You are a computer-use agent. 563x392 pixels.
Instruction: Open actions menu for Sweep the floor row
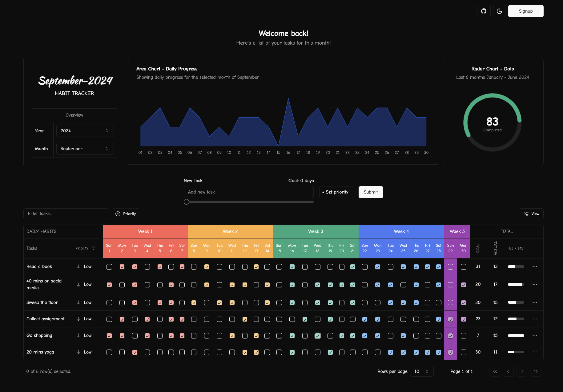535,302
